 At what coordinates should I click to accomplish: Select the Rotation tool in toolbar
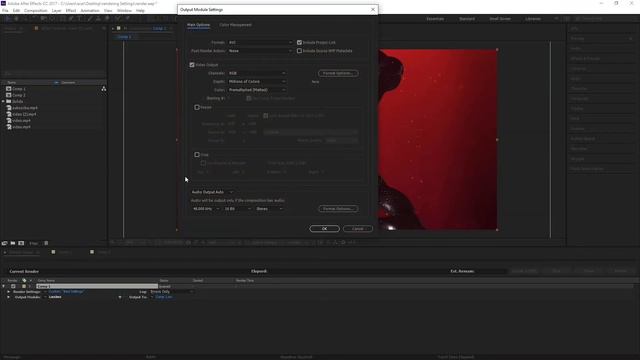(x=34, y=18)
